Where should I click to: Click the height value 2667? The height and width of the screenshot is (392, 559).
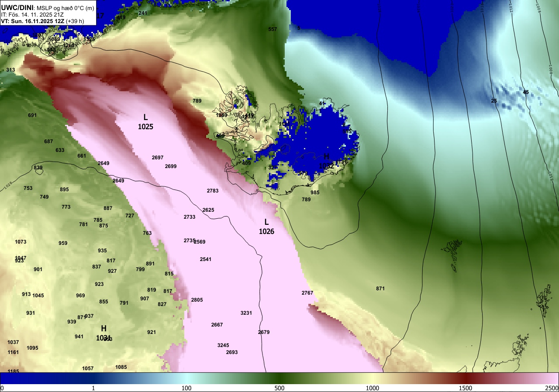(x=217, y=325)
